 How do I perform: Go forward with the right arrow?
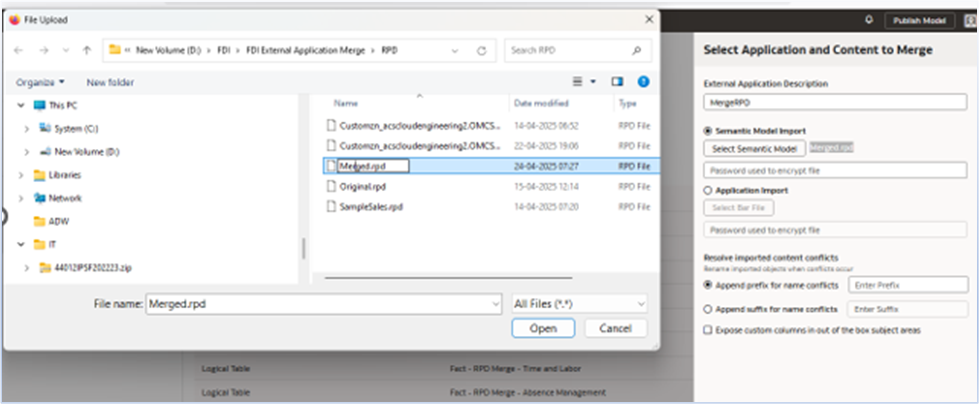click(x=43, y=51)
